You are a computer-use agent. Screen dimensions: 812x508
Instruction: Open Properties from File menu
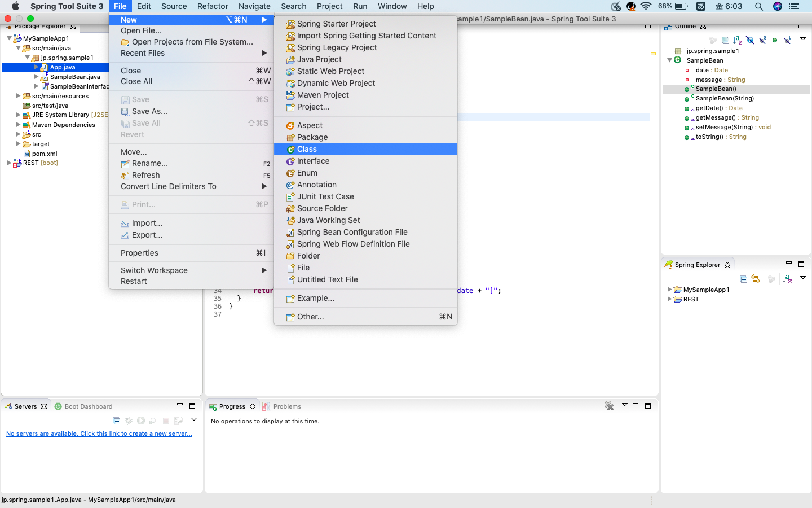(x=191, y=253)
